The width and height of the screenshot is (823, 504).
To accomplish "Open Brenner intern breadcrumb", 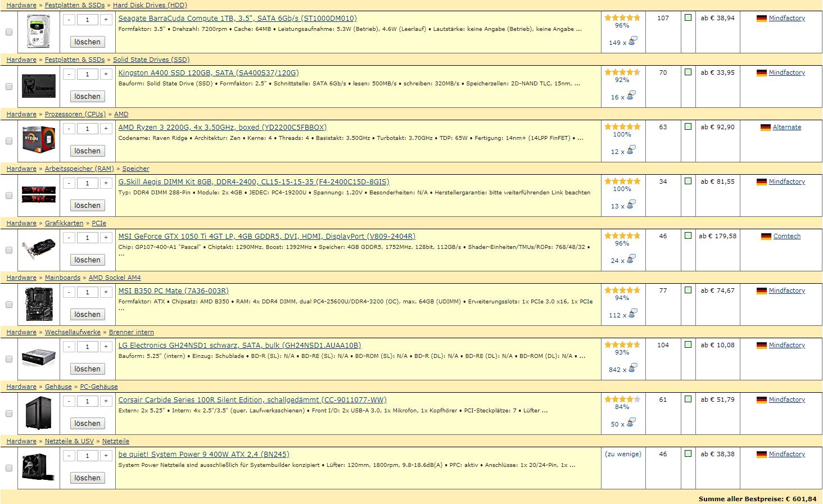I will click(131, 332).
